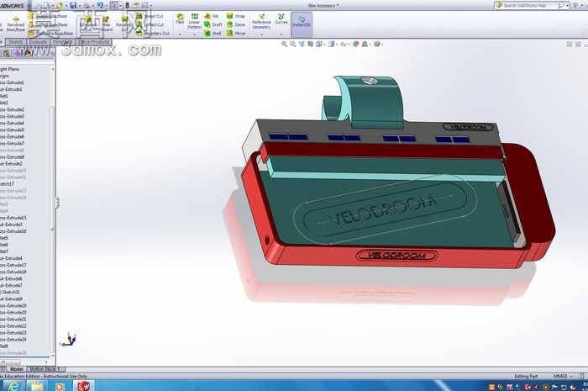Screen dimensions: 588x391
Task: Select the Model tab at bottom
Action: pyautogui.click(x=17, y=369)
